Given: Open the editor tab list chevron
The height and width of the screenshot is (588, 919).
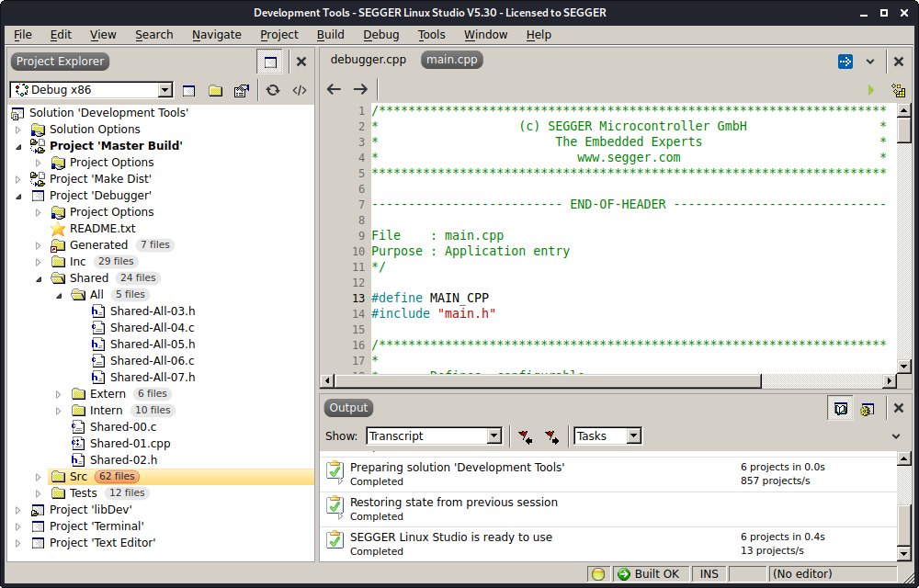Looking at the screenshot, I should pos(870,62).
